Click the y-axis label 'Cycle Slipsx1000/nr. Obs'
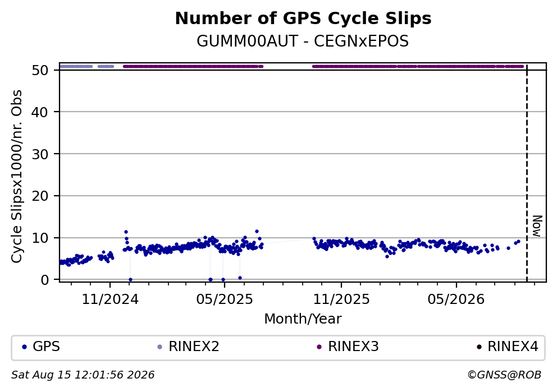 coord(16,176)
